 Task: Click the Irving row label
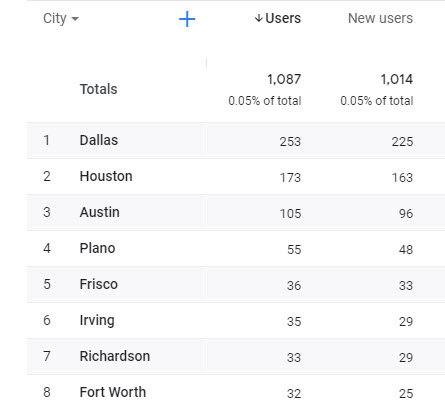[x=97, y=320]
